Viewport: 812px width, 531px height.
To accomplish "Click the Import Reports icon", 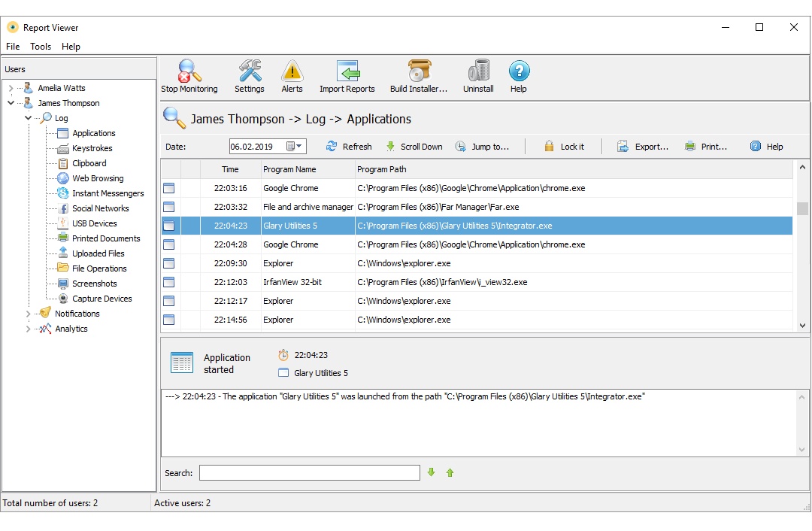I will (347, 72).
